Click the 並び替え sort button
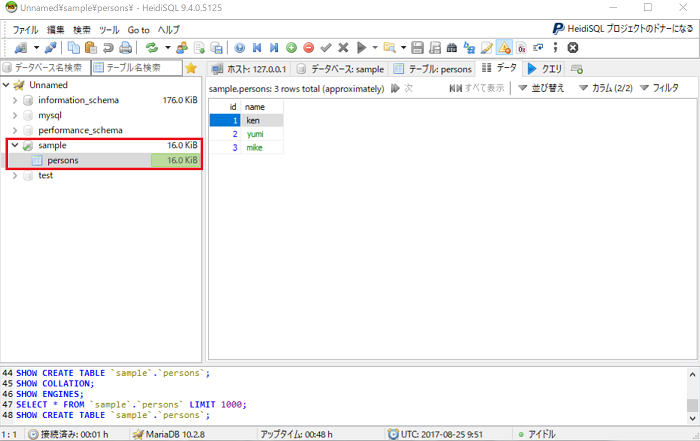Viewport: 700px width, 441px height. pos(541,88)
